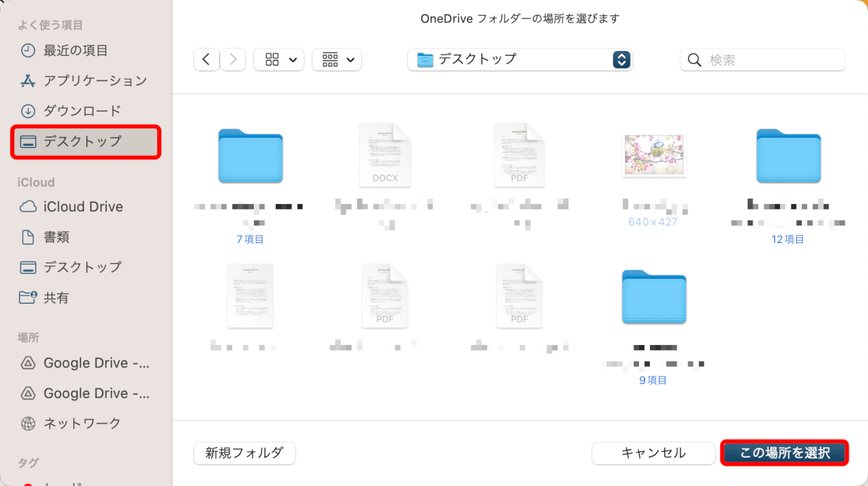
Task: Click the first Google Drive icon under 場所
Action: point(28,363)
